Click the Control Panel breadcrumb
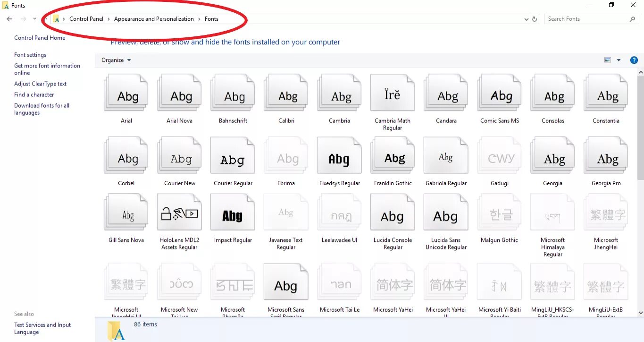The image size is (644, 342). pos(86,19)
